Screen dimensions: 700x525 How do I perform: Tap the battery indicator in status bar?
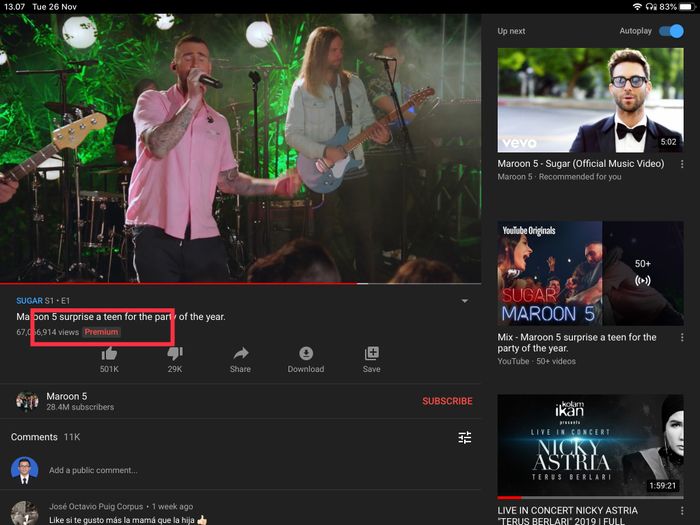pyautogui.click(x=688, y=7)
